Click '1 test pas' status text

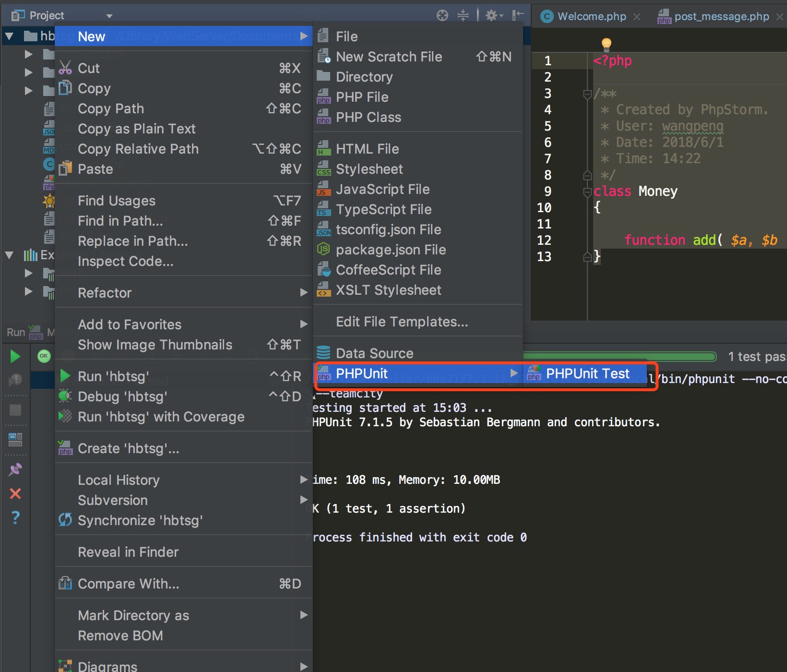point(757,357)
